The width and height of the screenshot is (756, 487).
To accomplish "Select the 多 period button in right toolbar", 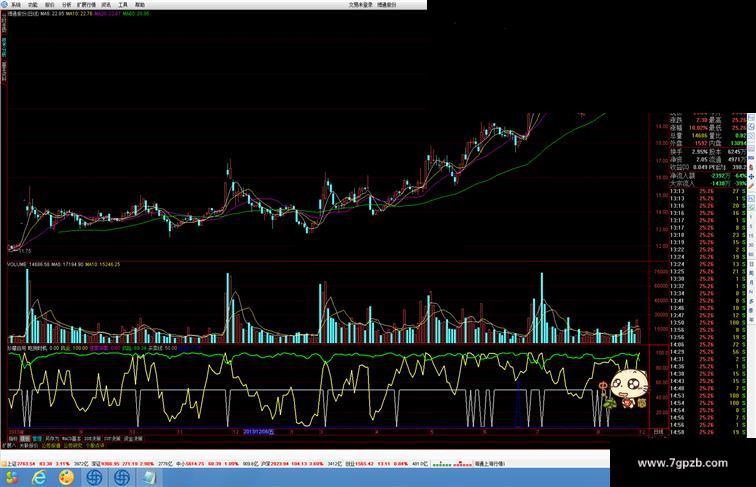I will click(x=751, y=301).
